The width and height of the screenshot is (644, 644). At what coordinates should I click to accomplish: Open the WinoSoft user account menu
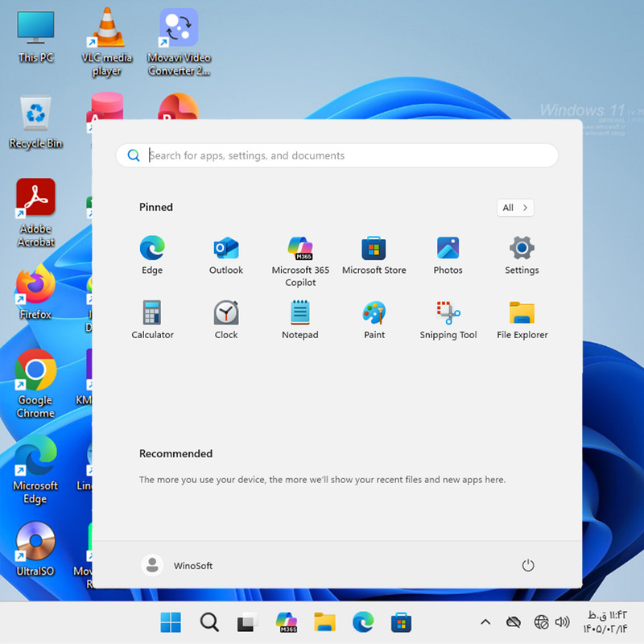[177, 565]
